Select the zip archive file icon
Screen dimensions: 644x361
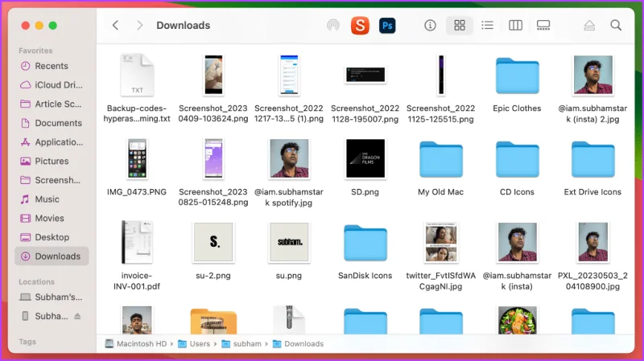289,319
